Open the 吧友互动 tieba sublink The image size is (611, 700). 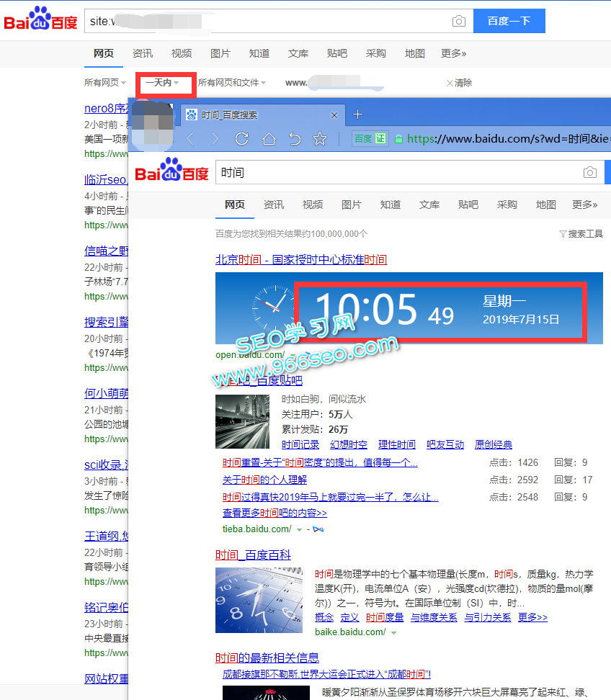(x=445, y=444)
